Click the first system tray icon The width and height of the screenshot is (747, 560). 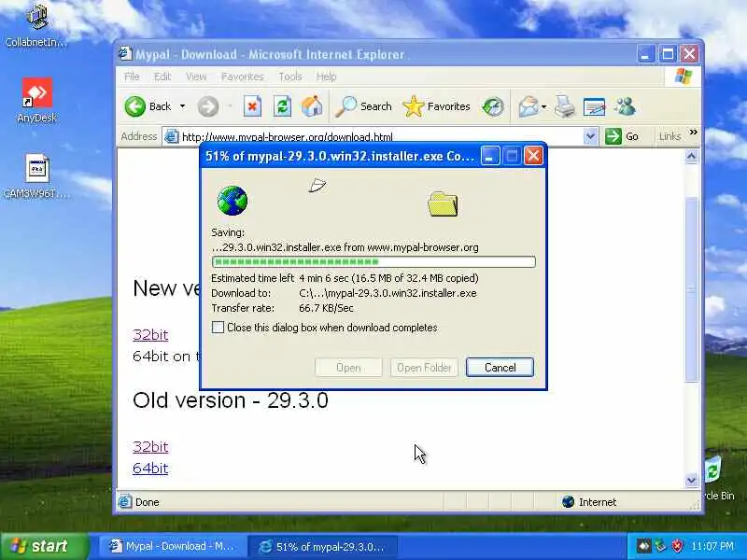[644, 546]
